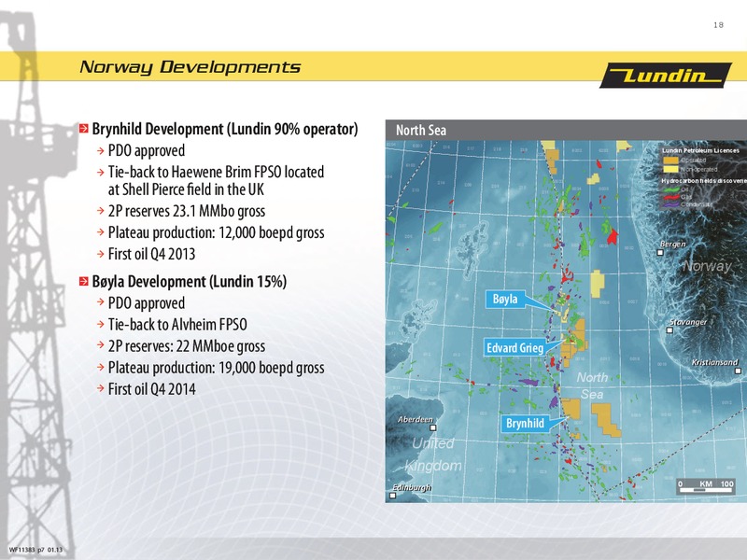This screenshot has width=747, height=560.
Task: Click "PDO approved" under Bøyla Development
Action: click(x=147, y=302)
